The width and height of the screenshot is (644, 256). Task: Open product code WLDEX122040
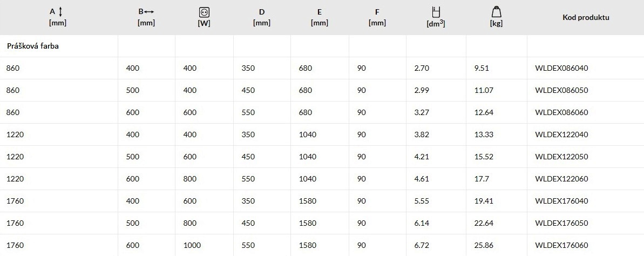[x=561, y=135]
